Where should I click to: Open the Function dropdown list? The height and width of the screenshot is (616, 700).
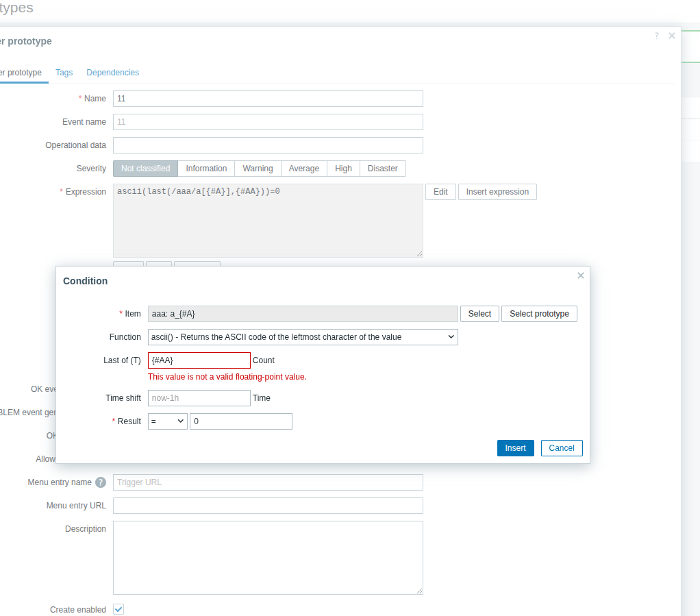303,337
